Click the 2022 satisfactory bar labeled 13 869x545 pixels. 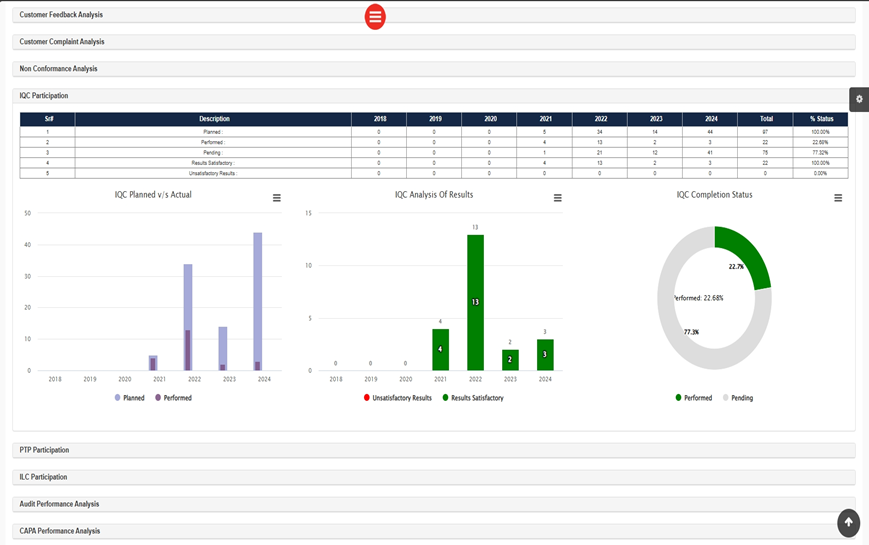[475, 302]
